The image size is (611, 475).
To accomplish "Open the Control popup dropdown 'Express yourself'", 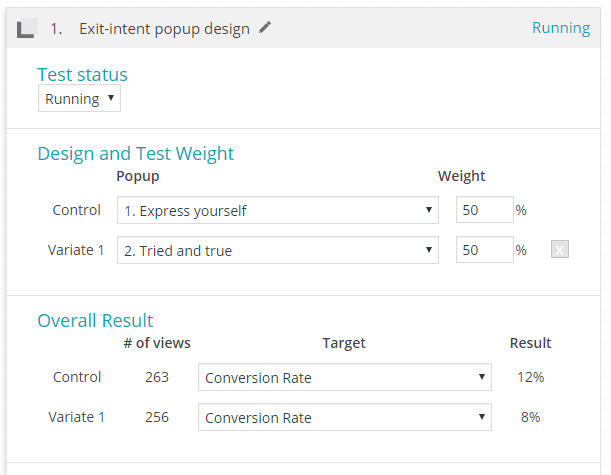I will [x=277, y=211].
